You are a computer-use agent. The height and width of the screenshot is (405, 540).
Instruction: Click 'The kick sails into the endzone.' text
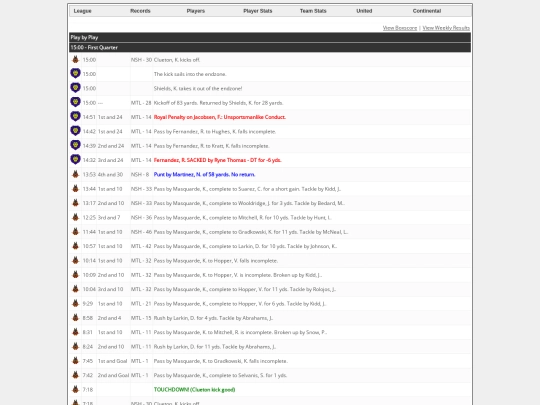pyautogui.click(x=190, y=74)
